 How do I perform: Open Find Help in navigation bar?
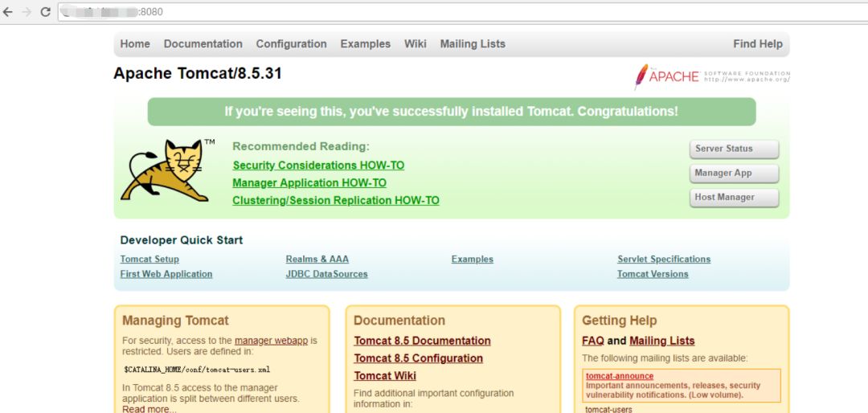758,43
